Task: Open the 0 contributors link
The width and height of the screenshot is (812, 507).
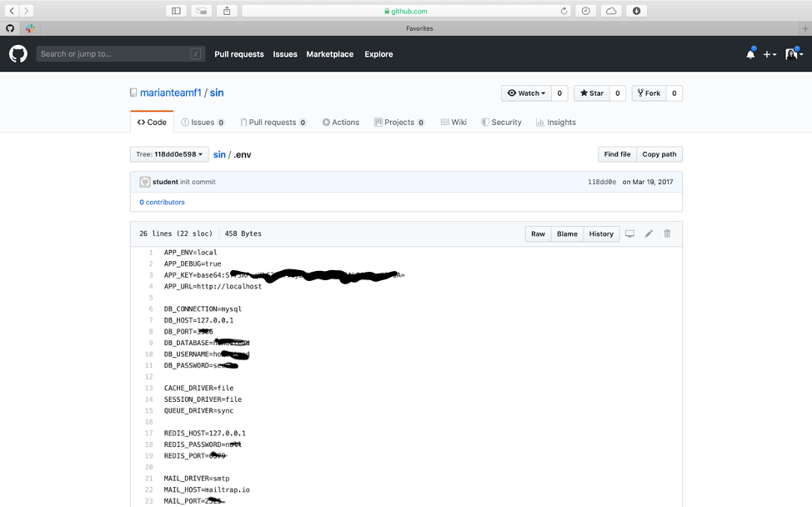Action: [x=162, y=203]
